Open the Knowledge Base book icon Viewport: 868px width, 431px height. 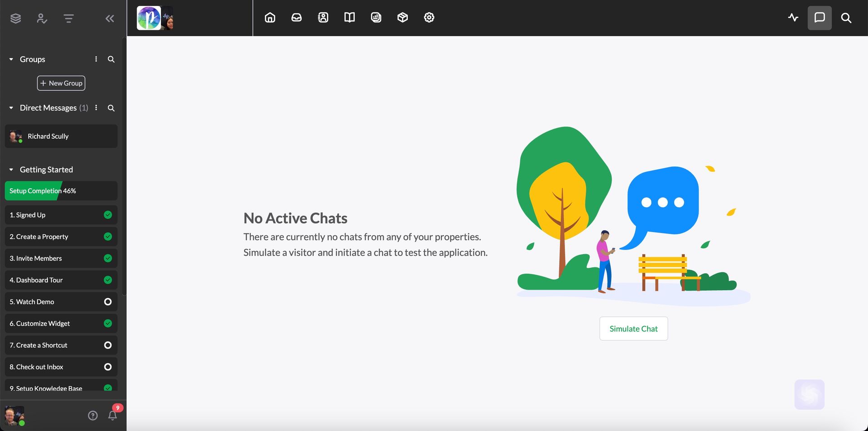pyautogui.click(x=349, y=18)
